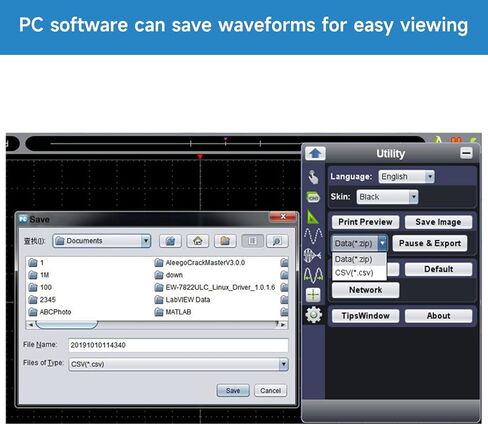Open the FFT/math waveform icon
488x425 pixels.
[x=313, y=256]
